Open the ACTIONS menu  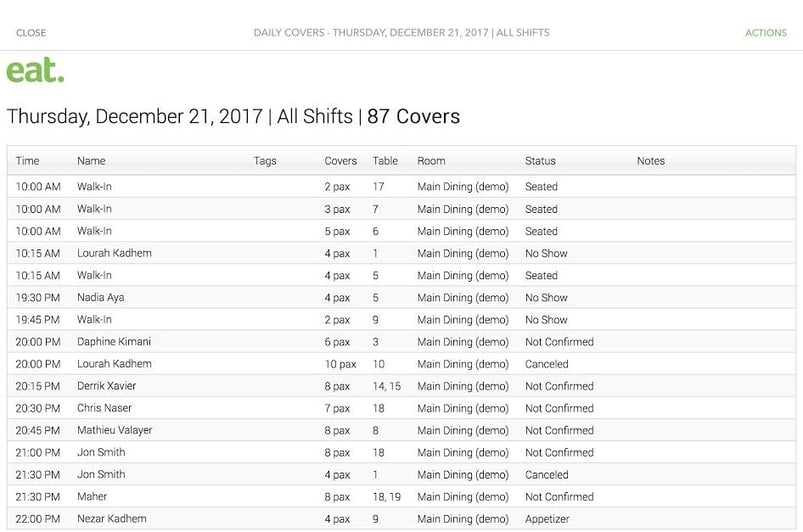coord(766,33)
